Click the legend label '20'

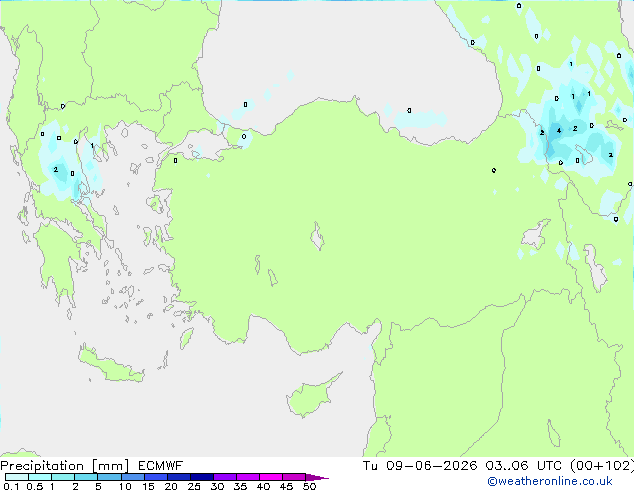point(171,486)
